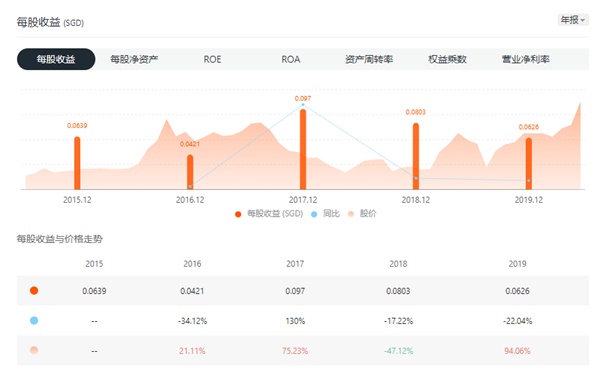Switch to the 每股净资产 tab
602x377 pixels.
[x=134, y=59]
